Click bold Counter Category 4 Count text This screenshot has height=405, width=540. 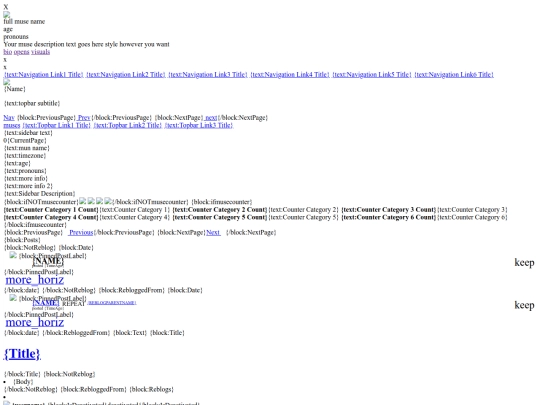(x=51, y=217)
